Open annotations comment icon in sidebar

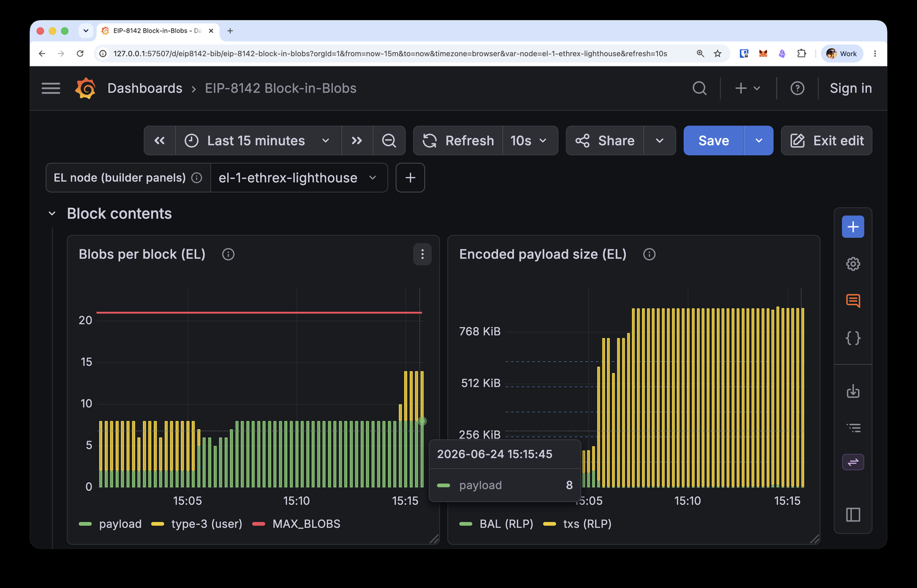tap(853, 301)
